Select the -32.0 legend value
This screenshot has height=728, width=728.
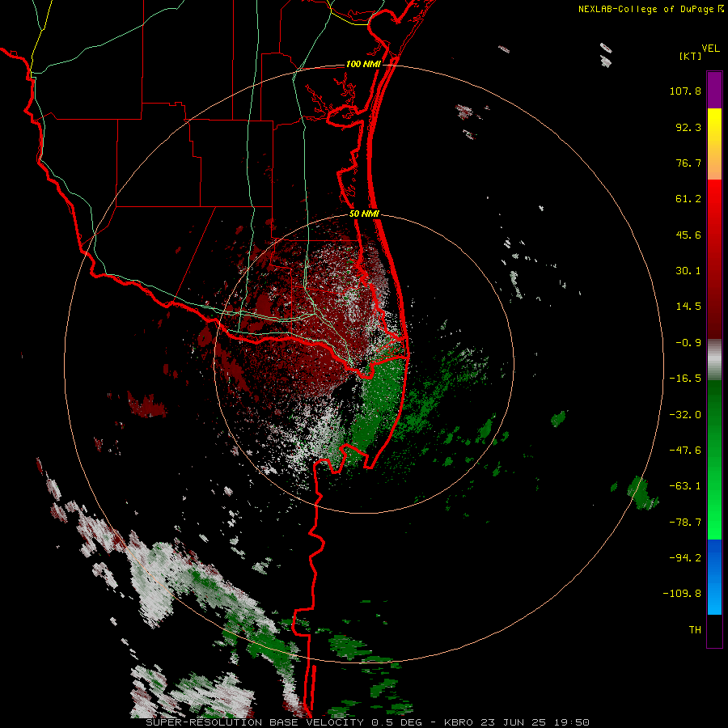pyautogui.click(x=685, y=415)
